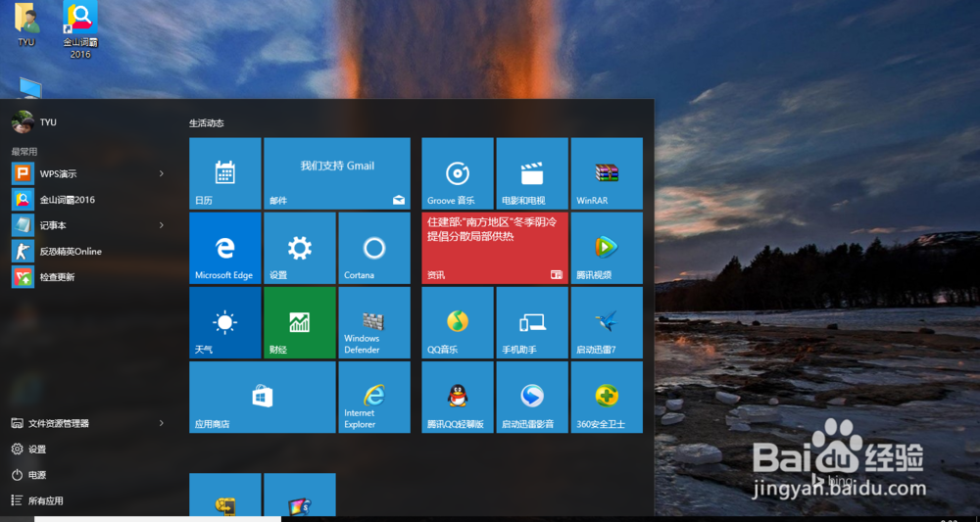Open the 日历 calendar tile
The width and height of the screenshot is (980, 522).
pos(225,173)
